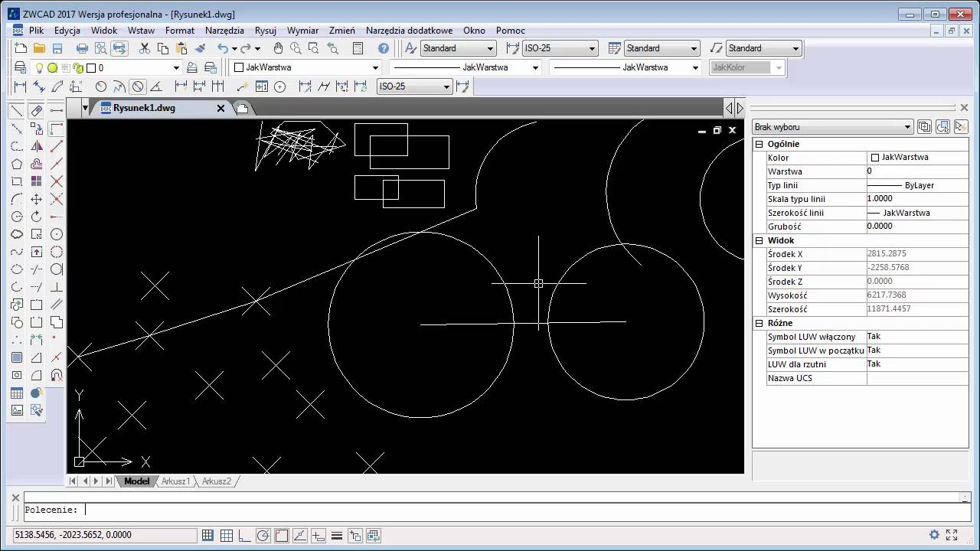This screenshot has width=980, height=551.
Task: Select the Move tool
Action: [37, 199]
